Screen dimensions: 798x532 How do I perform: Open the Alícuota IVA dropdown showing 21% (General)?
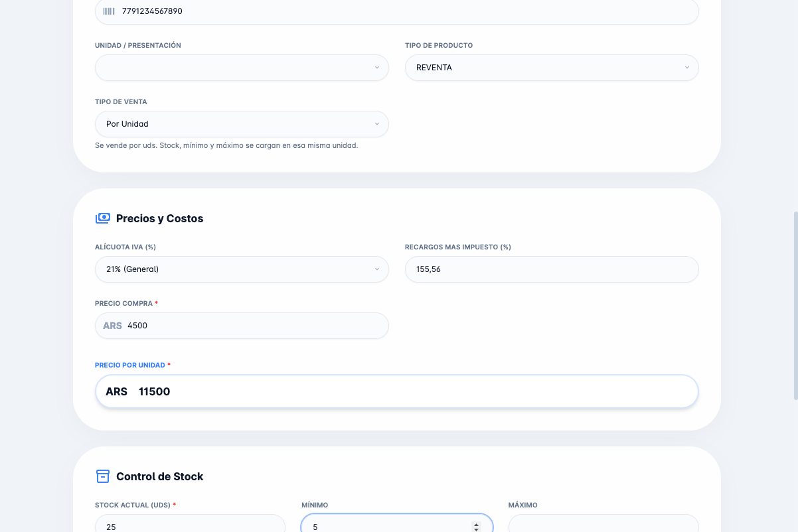pos(242,269)
